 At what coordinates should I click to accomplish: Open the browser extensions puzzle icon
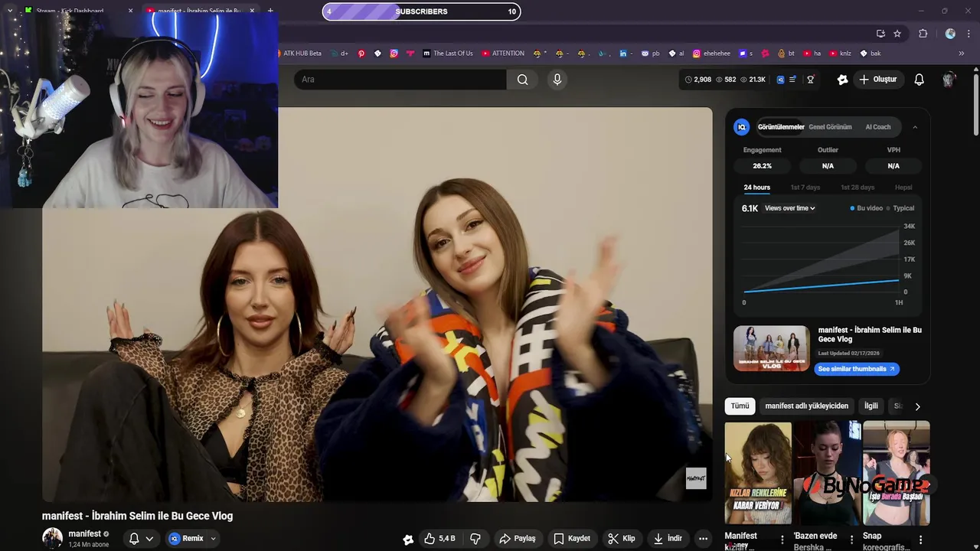(x=923, y=34)
